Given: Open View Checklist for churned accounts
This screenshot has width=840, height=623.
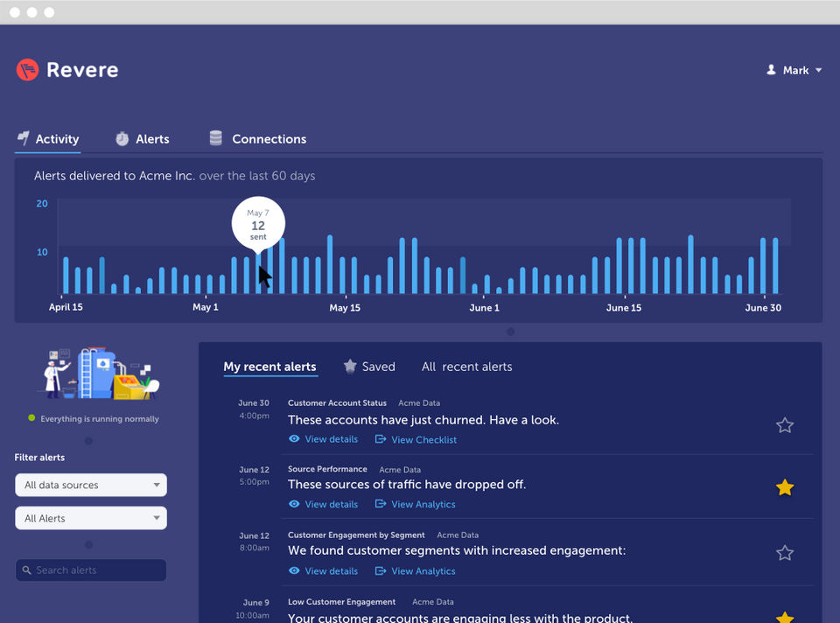Looking at the screenshot, I should (416, 440).
